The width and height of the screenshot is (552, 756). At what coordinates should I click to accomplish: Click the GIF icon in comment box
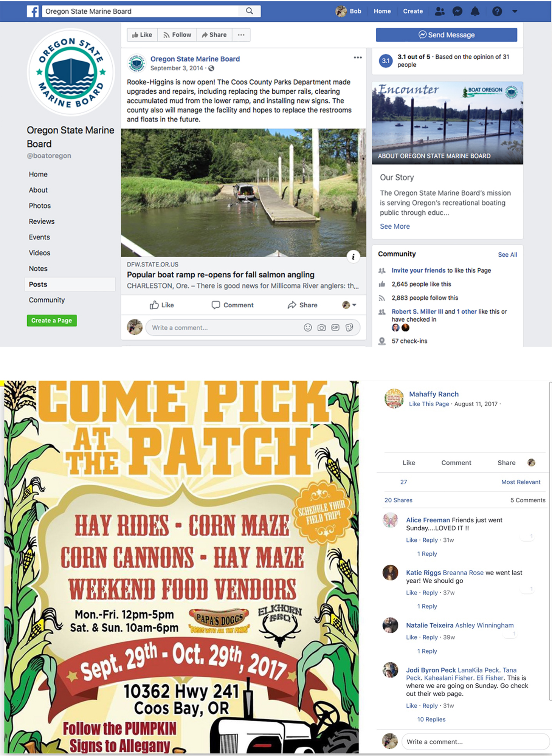pyautogui.click(x=335, y=327)
